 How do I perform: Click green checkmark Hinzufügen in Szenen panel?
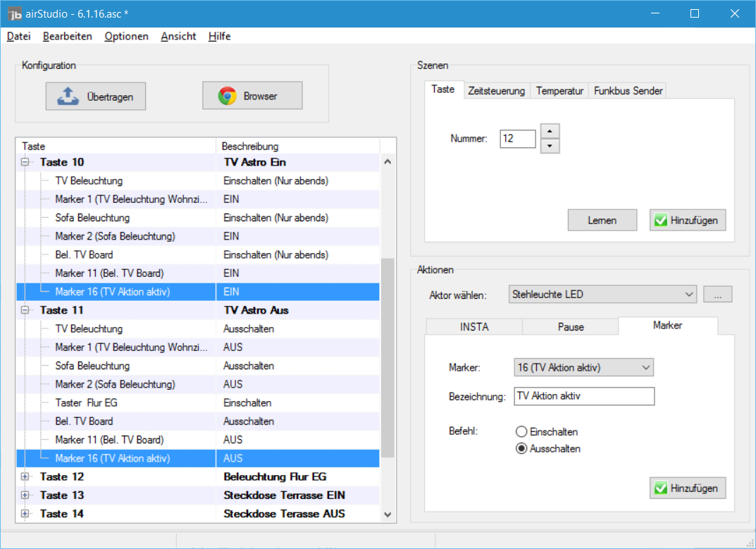[687, 221]
